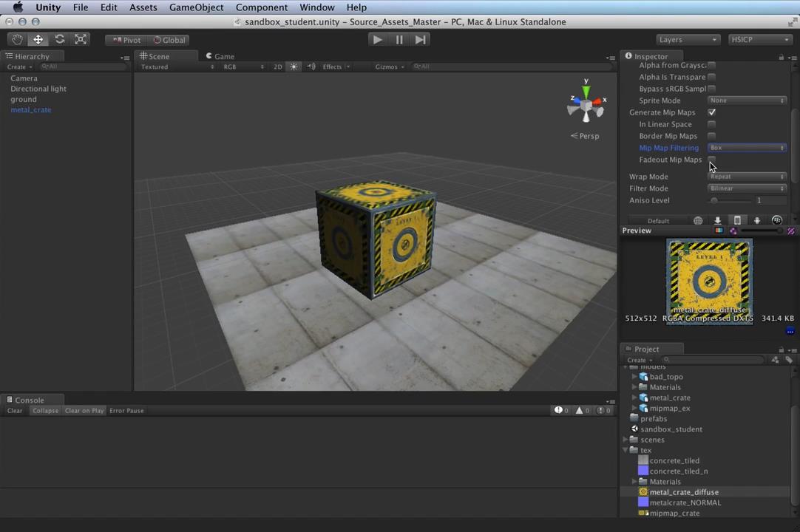800x532 pixels.
Task: Select the Standalone platform override icon
Action: 717,220
